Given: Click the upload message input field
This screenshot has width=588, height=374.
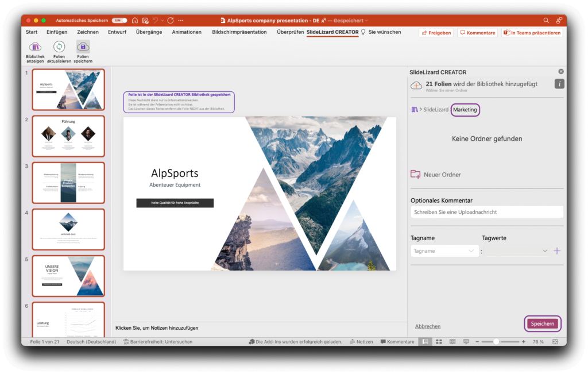Looking at the screenshot, I should (x=487, y=212).
